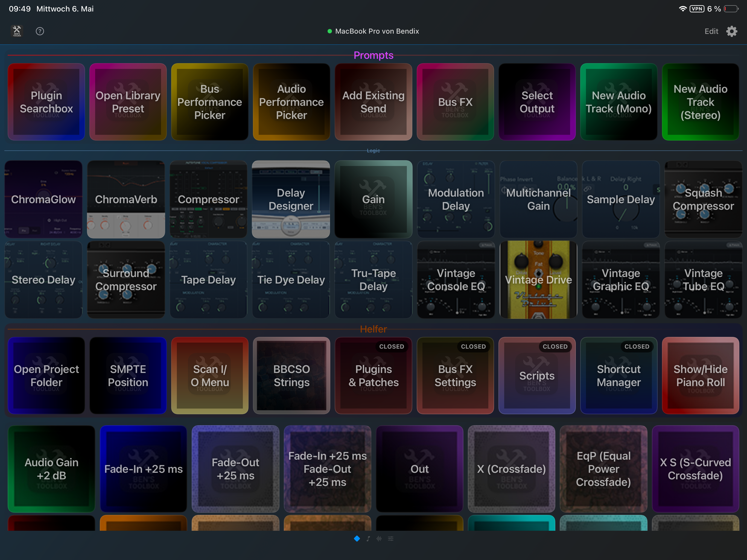The width and height of the screenshot is (747, 560).
Task: Apply Fade-Out +25 ms
Action: (235, 469)
